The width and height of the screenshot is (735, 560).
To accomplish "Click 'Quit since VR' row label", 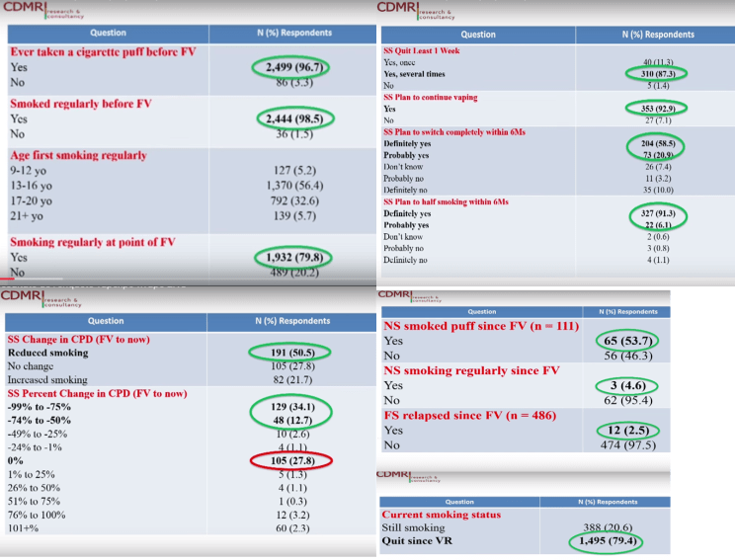I will click(414, 542).
